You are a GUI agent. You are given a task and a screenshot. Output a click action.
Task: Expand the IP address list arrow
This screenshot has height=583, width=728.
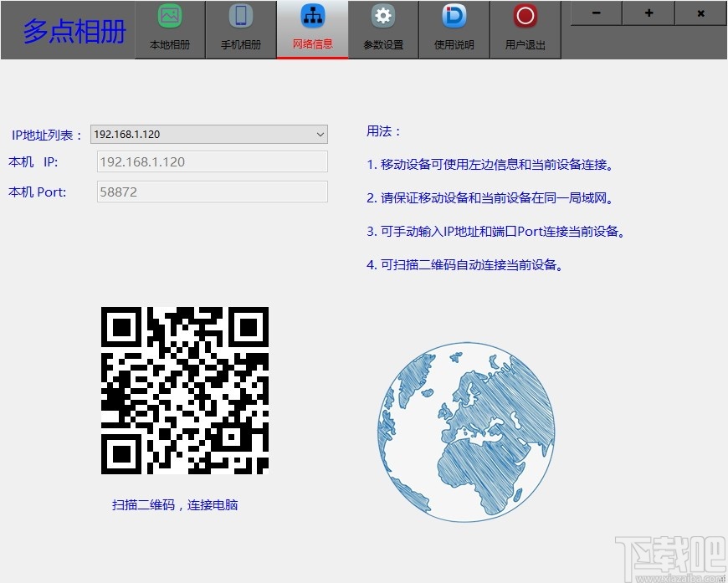click(320, 134)
